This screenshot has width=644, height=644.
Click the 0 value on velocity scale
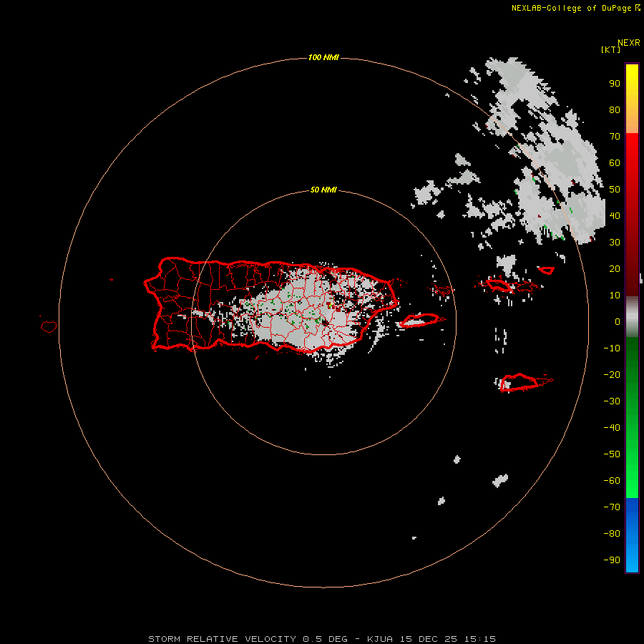point(618,321)
